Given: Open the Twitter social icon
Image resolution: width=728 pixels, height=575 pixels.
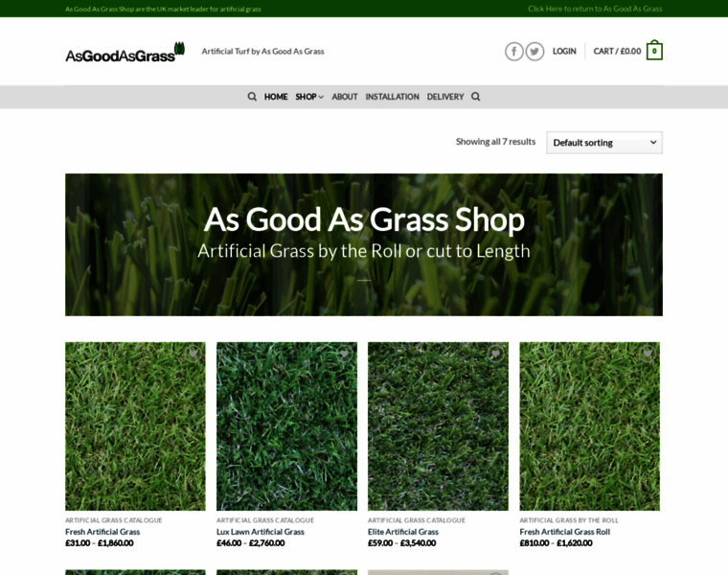Looking at the screenshot, I should 535,52.
